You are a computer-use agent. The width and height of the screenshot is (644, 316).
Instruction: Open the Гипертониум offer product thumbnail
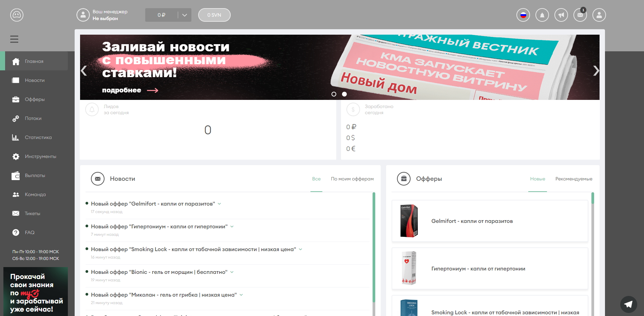tap(409, 268)
